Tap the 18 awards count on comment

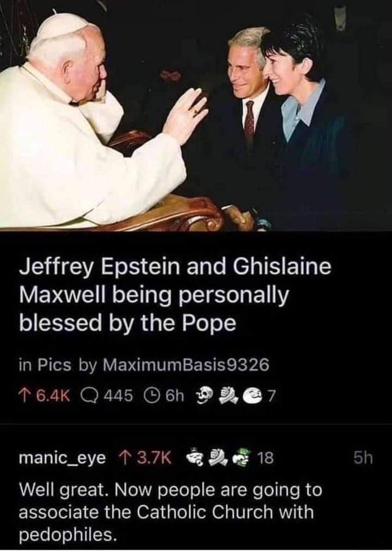coord(265,458)
